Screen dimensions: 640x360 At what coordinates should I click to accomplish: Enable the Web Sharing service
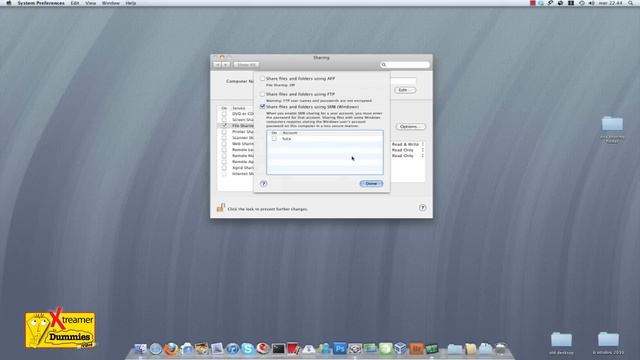[x=224, y=144]
